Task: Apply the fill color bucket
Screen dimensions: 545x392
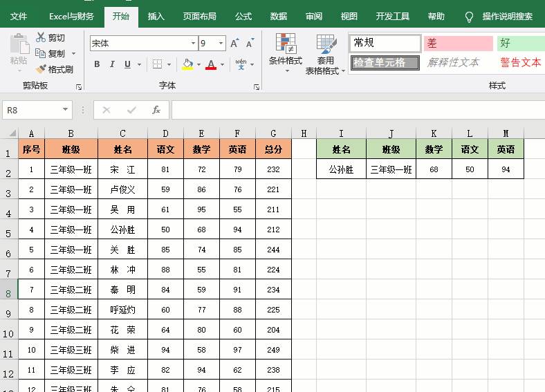Action: click(187, 64)
